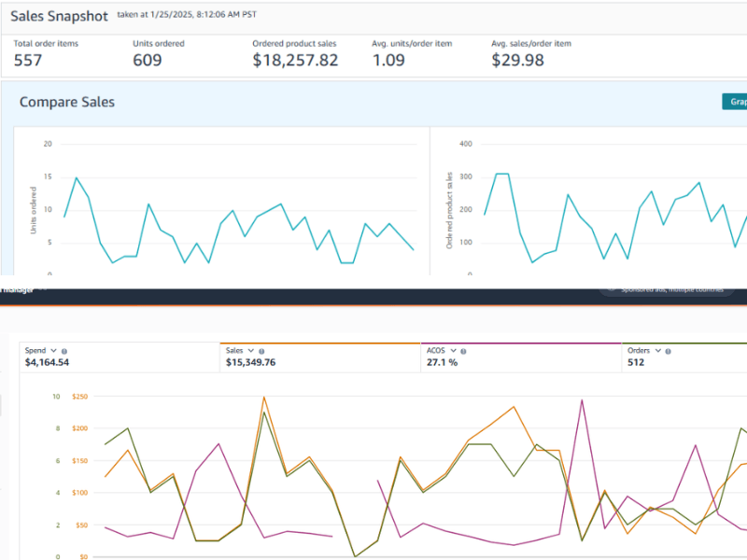Click the Compare Sales section heading
This screenshot has width=747, height=560.
67,102
